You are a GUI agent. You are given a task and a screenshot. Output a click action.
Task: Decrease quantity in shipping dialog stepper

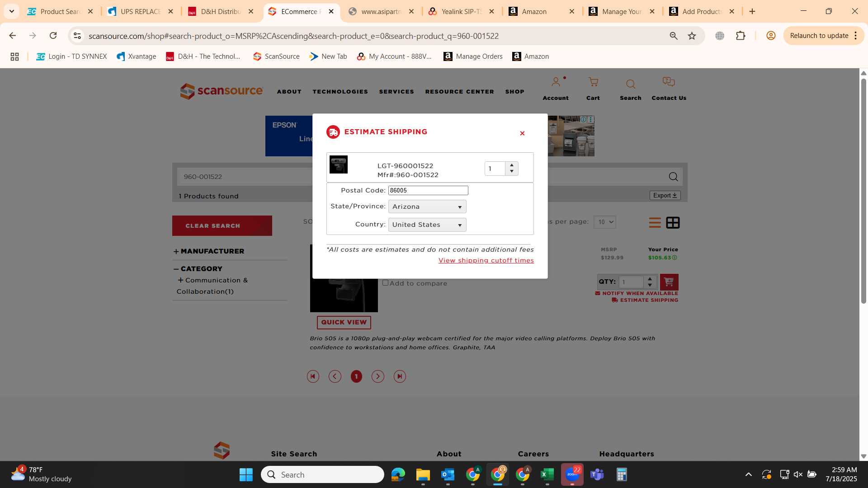(x=512, y=172)
